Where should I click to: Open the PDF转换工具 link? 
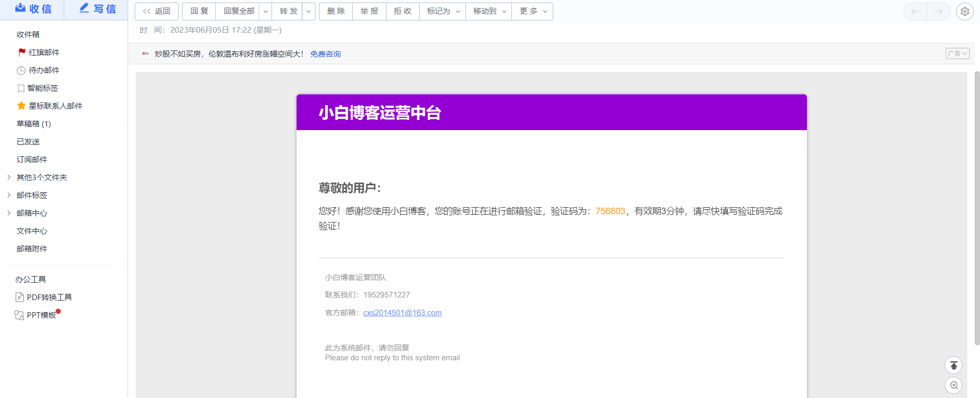(x=50, y=297)
